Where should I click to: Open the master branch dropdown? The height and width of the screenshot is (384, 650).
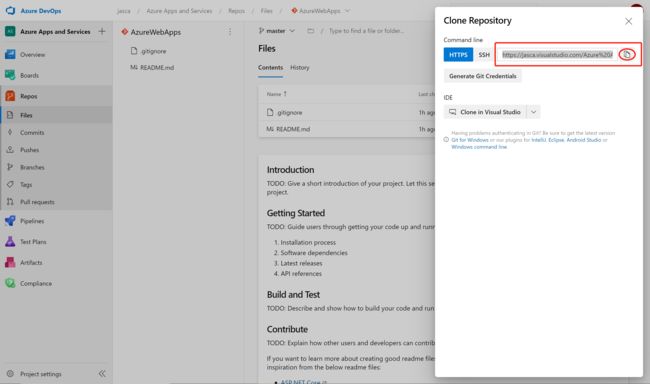pos(276,31)
